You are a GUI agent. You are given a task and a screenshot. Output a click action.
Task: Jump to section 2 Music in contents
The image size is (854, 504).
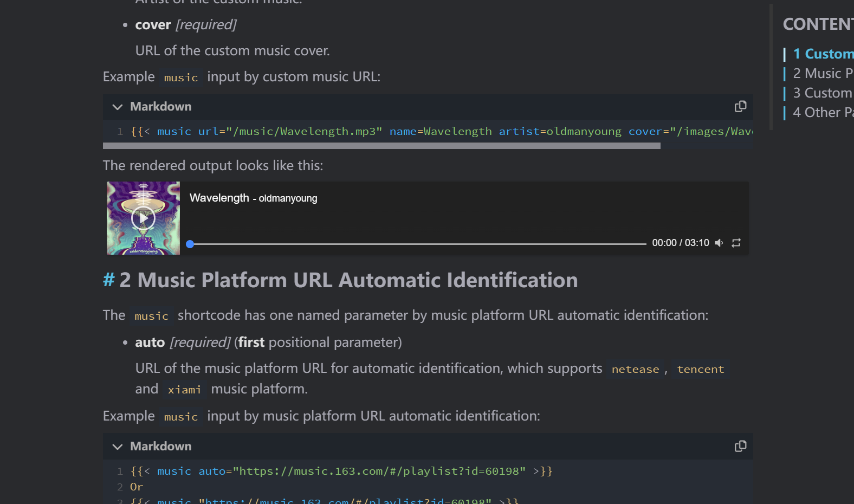tap(823, 73)
